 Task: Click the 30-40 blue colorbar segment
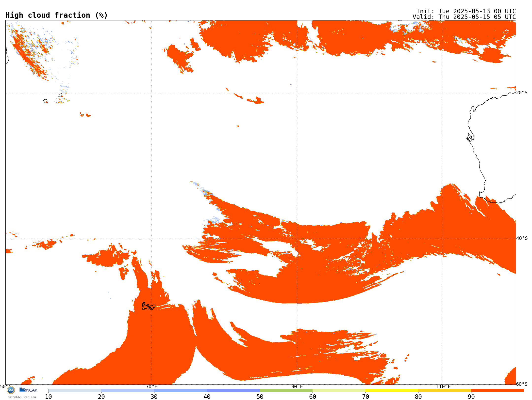point(181,391)
